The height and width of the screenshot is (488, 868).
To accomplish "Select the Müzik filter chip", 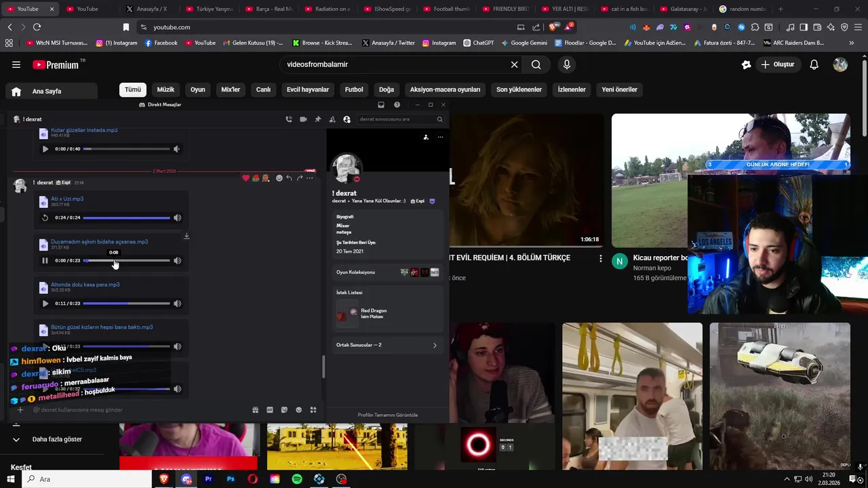I will click(165, 89).
